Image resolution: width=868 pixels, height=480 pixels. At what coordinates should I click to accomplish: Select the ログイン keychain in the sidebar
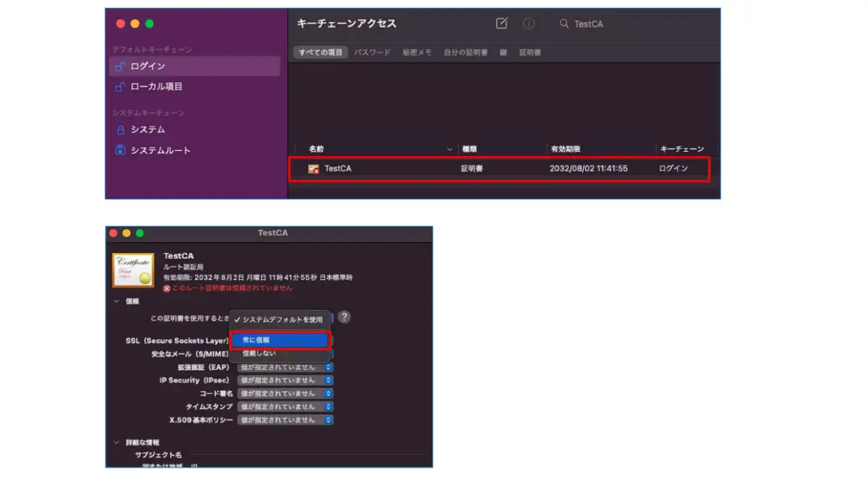(194, 67)
